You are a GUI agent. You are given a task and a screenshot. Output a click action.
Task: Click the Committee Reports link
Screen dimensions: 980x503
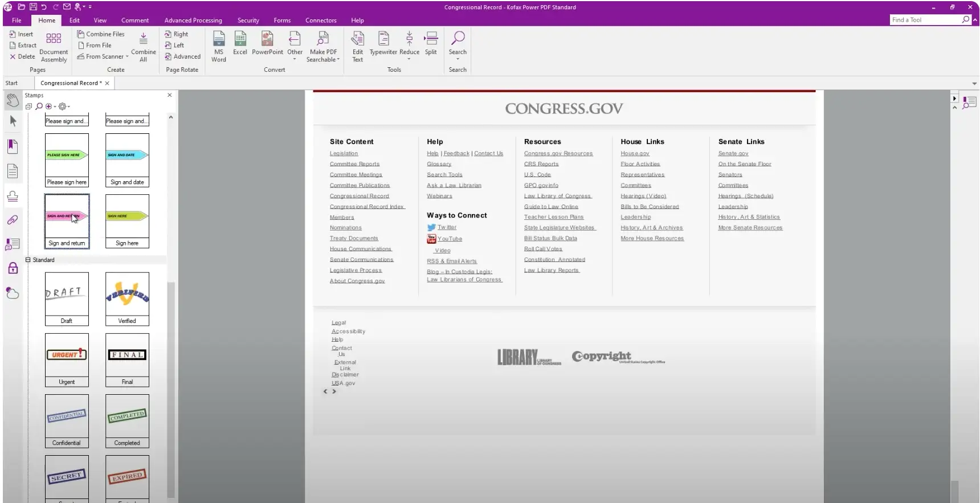(x=354, y=164)
